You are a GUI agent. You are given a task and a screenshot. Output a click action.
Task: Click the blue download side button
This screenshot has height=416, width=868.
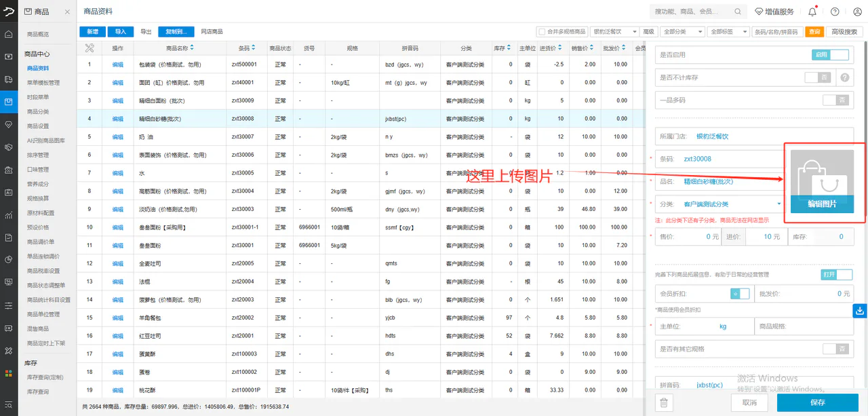pyautogui.click(x=860, y=311)
